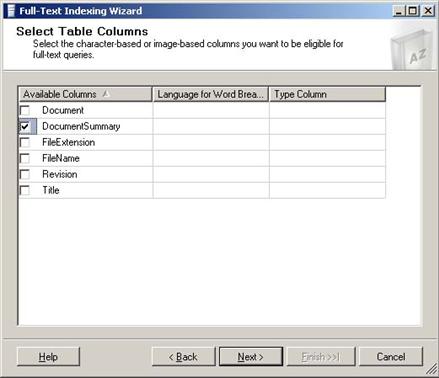Tick the FileName column checkbox
This screenshot has height=378, width=439.
25,158
